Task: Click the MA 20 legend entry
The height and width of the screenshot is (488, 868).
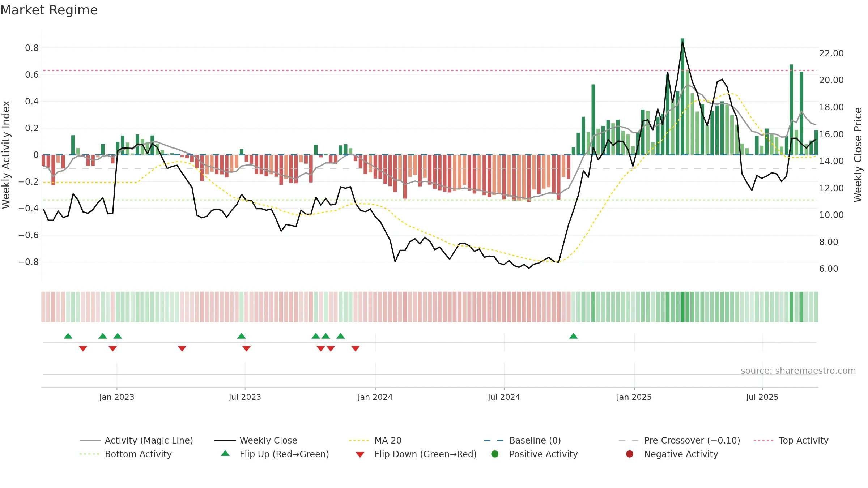Action: pyautogui.click(x=375, y=440)
